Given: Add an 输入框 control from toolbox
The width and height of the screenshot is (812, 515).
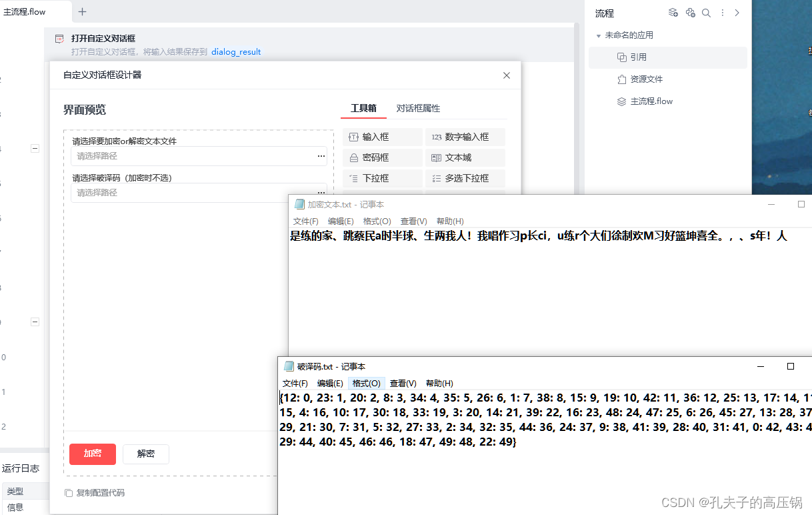Looking at the screenshot, I should 382,137.
